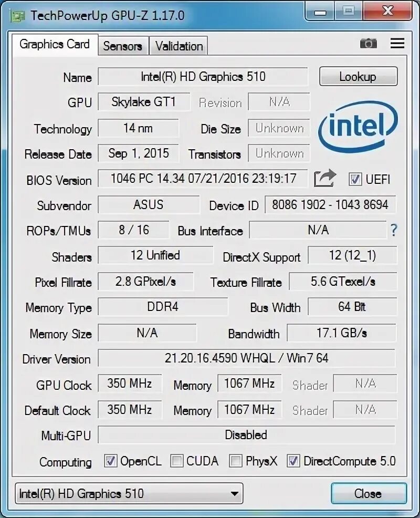Enable the CUDA checkbox

[x=176, y=461]
